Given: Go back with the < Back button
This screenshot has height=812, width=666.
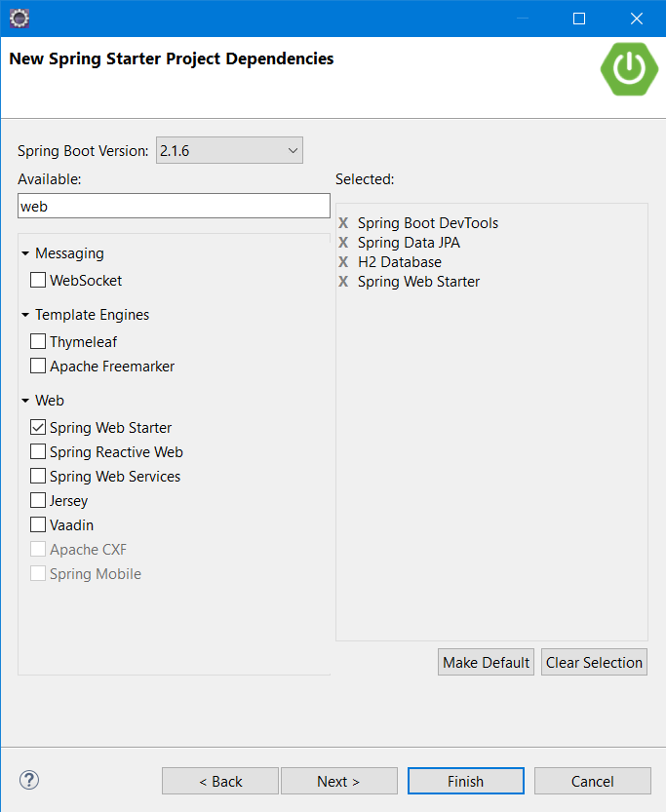Looking at the screenshot, I should tap(220, 781).
